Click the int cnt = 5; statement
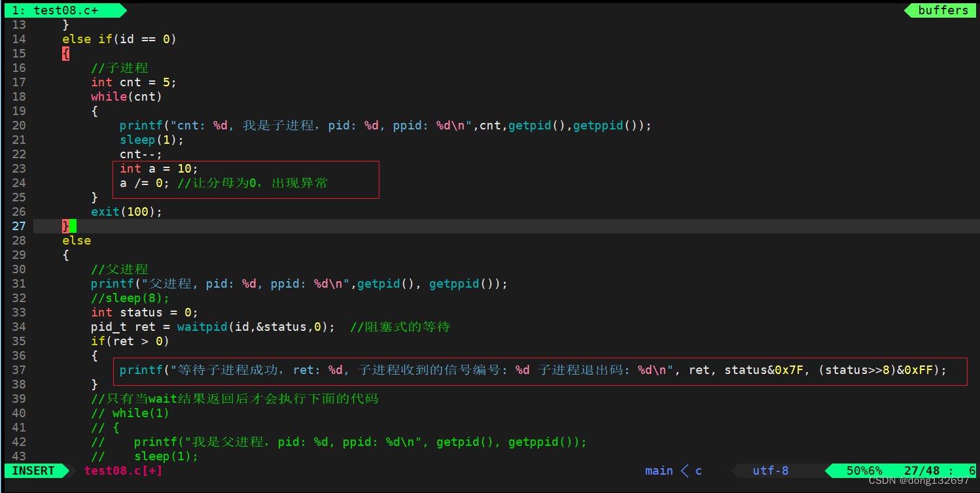The image size is (980, 493). coord(134,82)
